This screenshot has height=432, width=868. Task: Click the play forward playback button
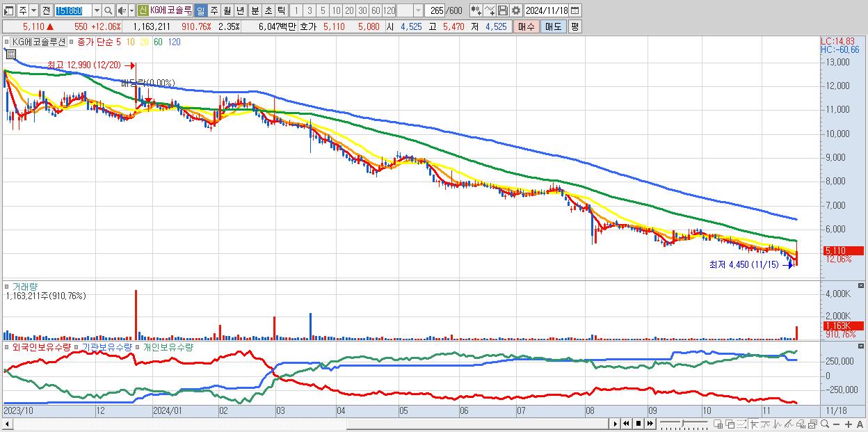click(x=616, y=423)
